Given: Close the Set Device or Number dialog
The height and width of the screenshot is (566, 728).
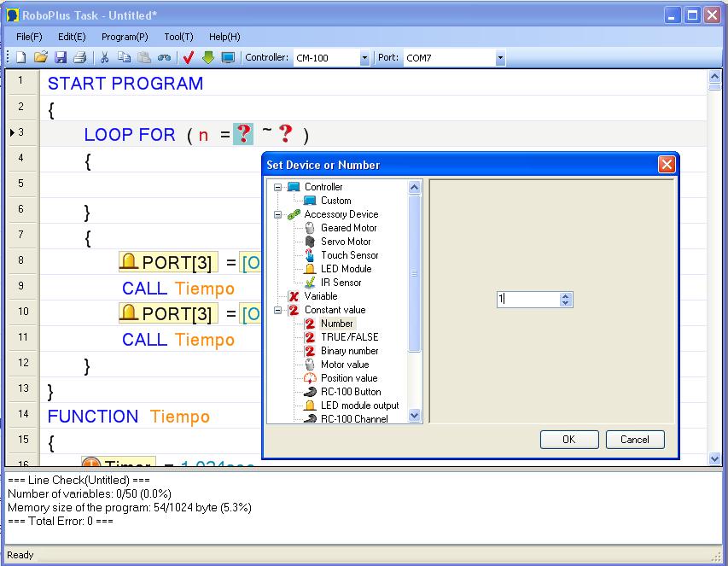Looking at the screenshot, I should tap(667, 165).
